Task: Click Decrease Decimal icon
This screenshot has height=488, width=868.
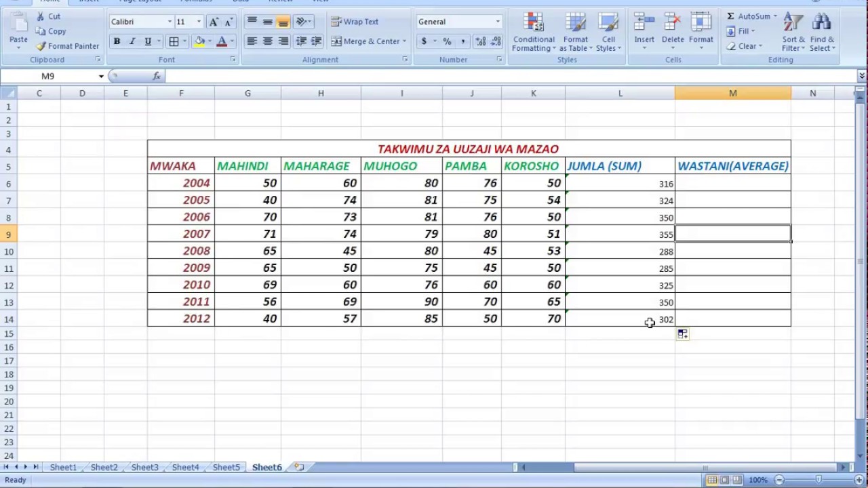Action: coord(496,41)
